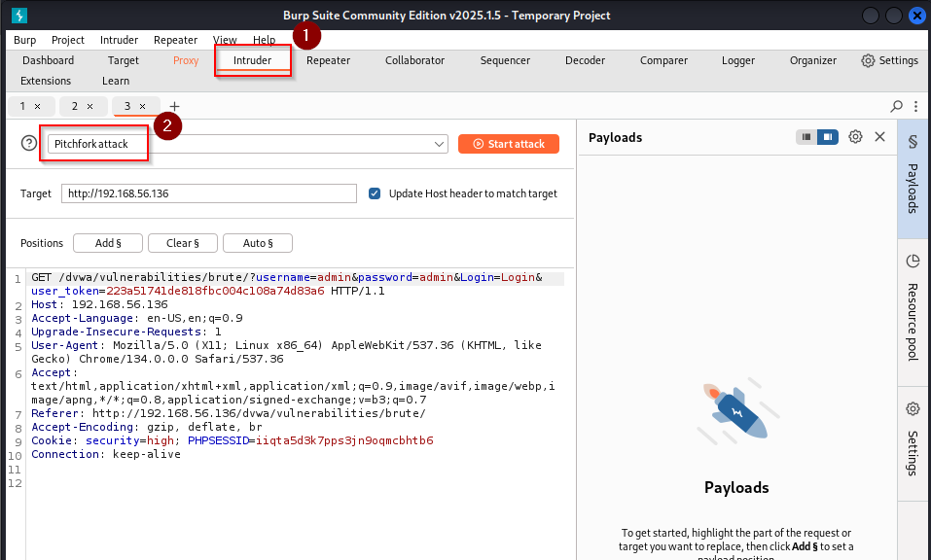The width and height of the screenshot is (931, 560).
Task: Click the user_token value in the request
Action: [216, 291]
